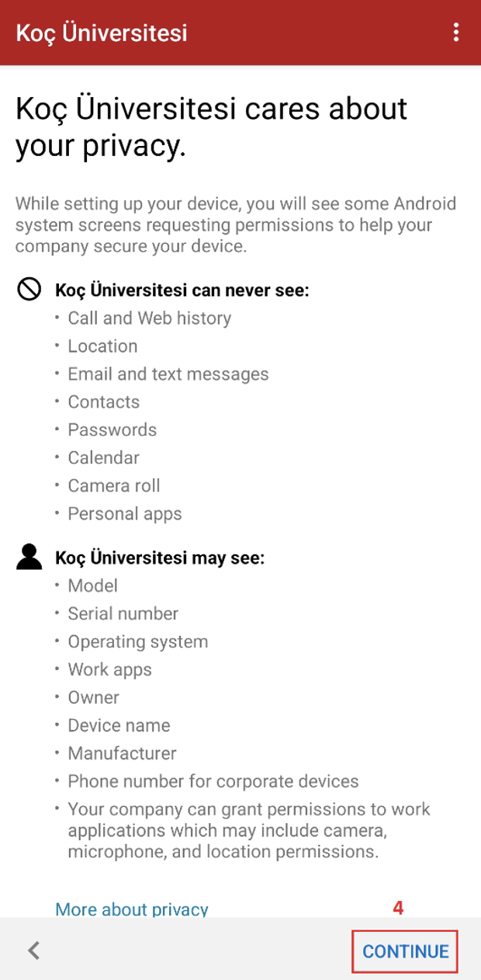This screenshot has width=481, height=980.
Task: Tap the heading about privacy at the top
Action: 210,127
